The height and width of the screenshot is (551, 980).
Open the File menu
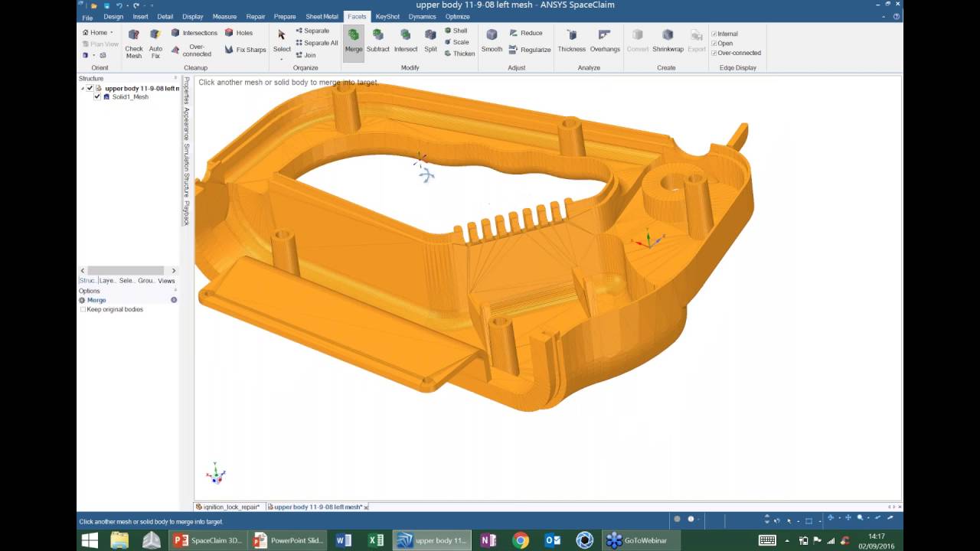tap(87, 17)
